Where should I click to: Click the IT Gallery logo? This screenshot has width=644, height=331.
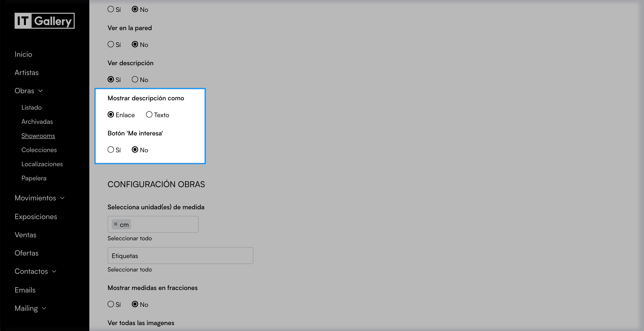(x=44, y=21)
